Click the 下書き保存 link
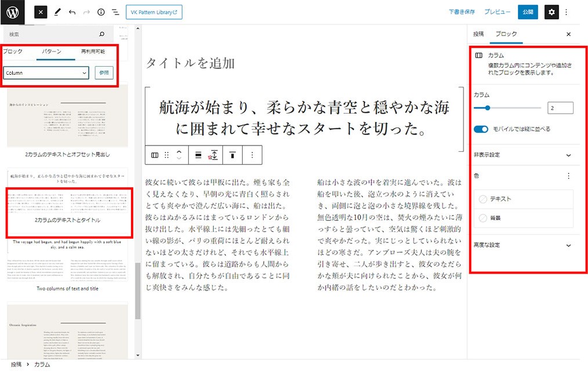This screenshot has width=588, height=382. (x=462, y=12)
